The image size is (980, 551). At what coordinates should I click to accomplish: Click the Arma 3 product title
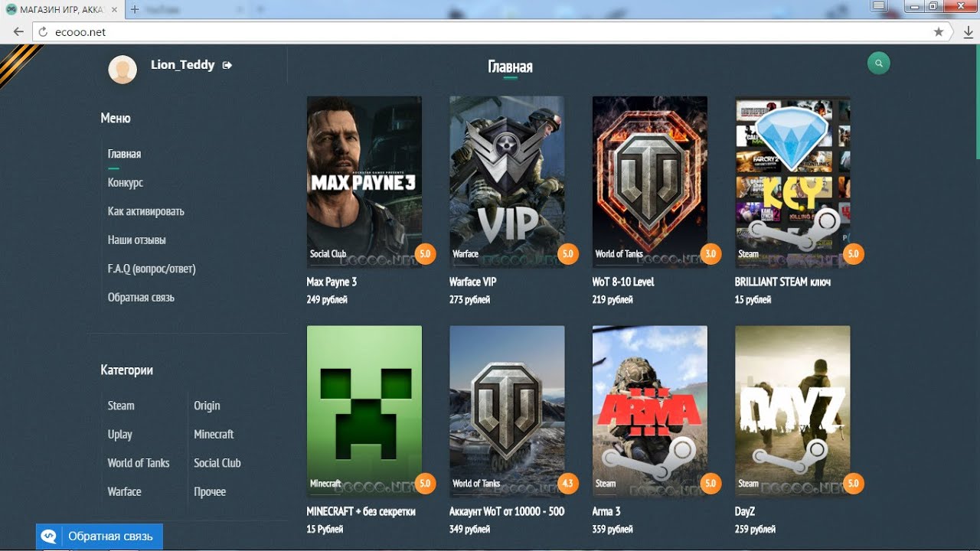click(606, 512)
